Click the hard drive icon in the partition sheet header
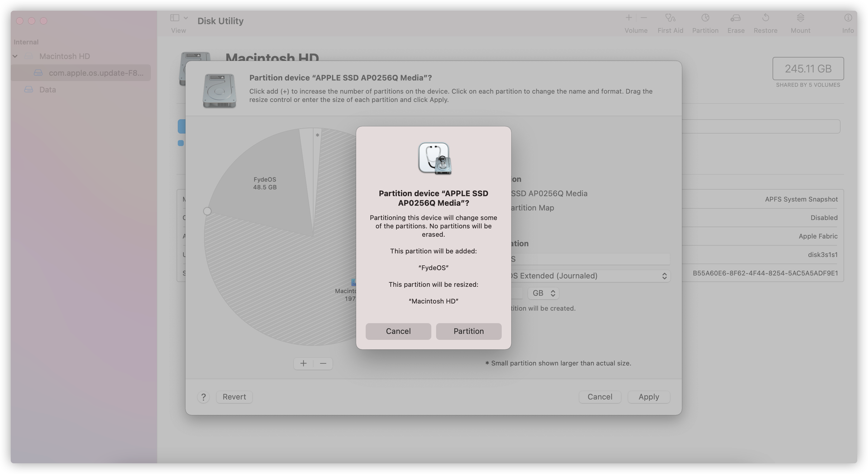The image size is (868, 474). coord(219,91)
